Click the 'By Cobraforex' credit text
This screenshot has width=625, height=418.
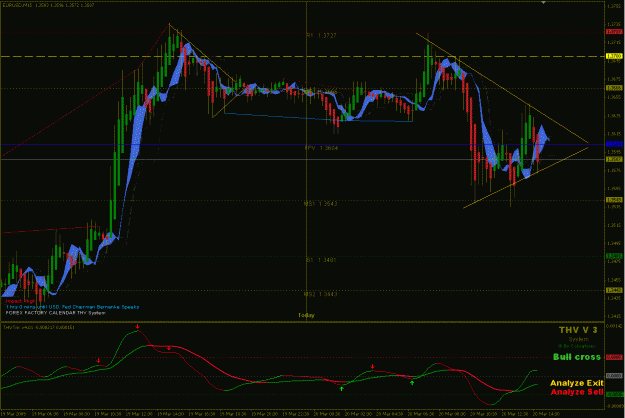coord(577,346)
